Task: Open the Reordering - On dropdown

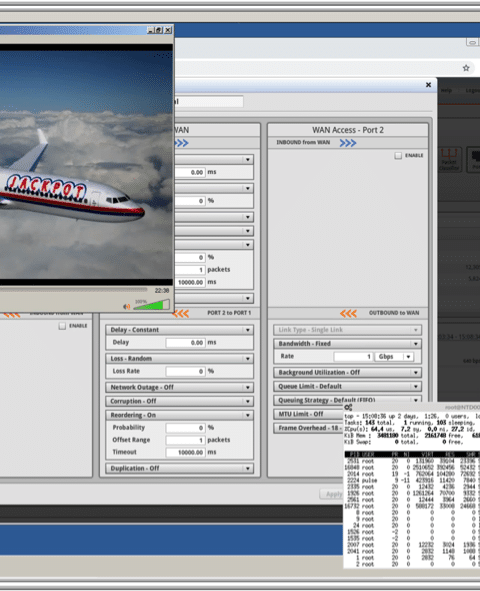Action: [179, 415]
